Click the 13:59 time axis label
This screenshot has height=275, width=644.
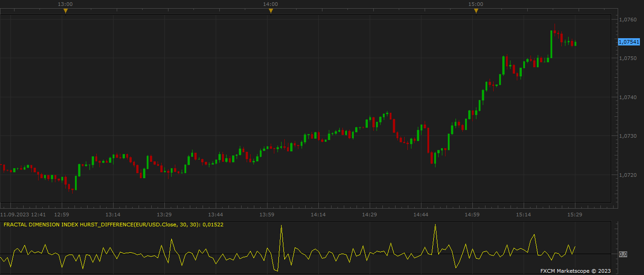(267, 215)
